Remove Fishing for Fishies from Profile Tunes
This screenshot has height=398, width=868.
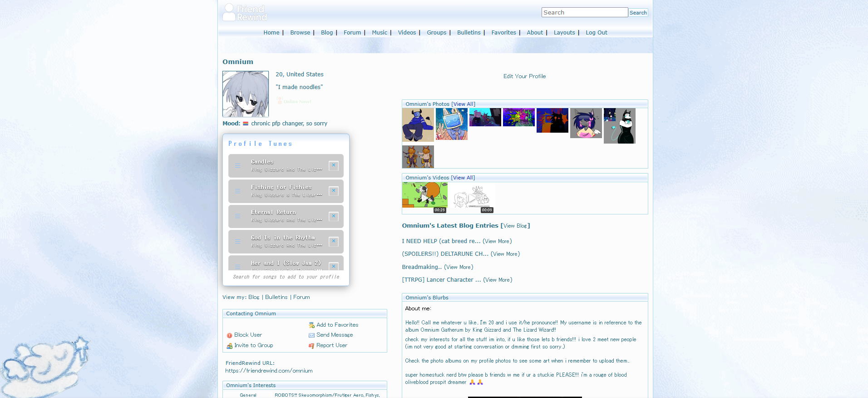click(334, 191)
